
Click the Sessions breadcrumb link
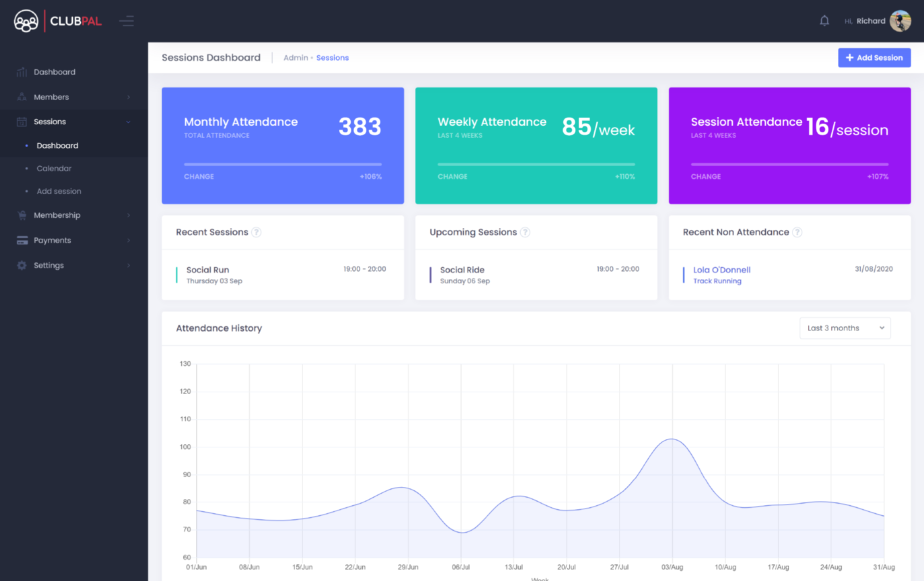point(332,58)
